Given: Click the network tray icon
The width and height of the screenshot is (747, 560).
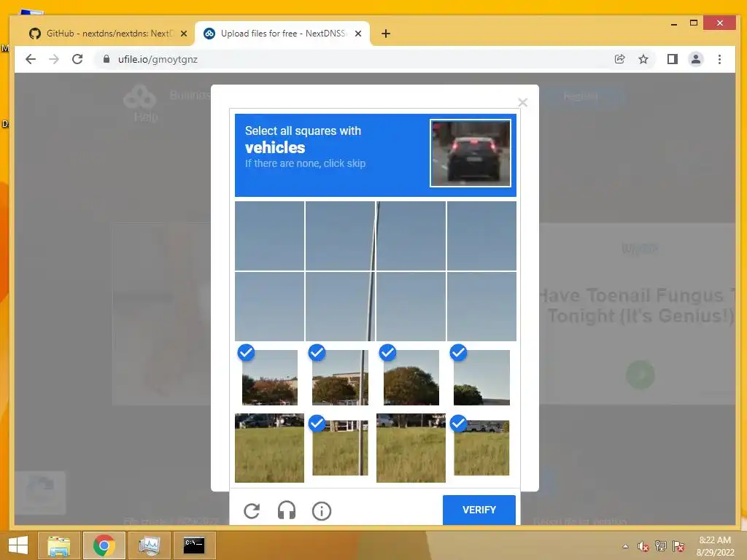Looking at the screenshot, I should pos(661,546).
